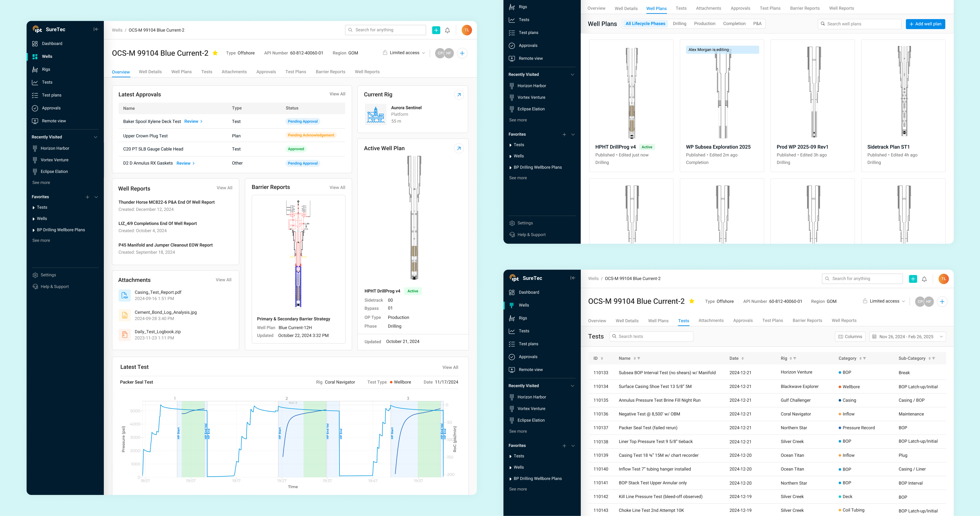Expand BP Drilling Wellbore Plans favorite in left sidebar

[34, 230]
